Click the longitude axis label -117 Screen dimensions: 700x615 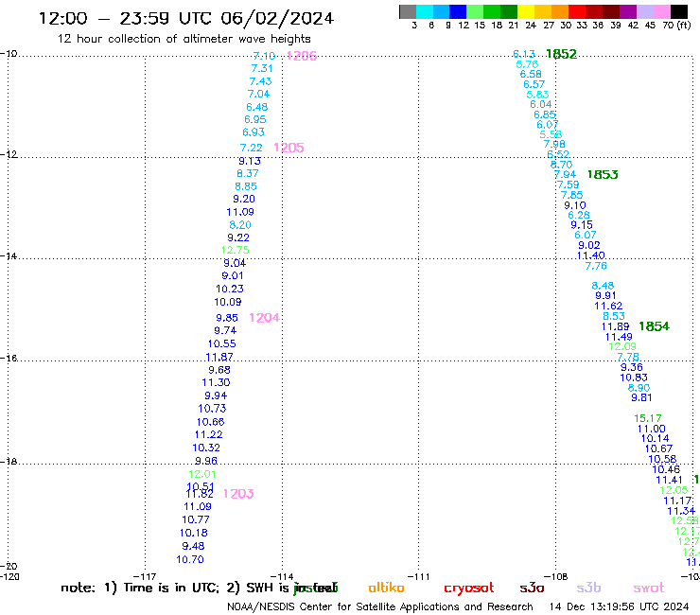145,576
